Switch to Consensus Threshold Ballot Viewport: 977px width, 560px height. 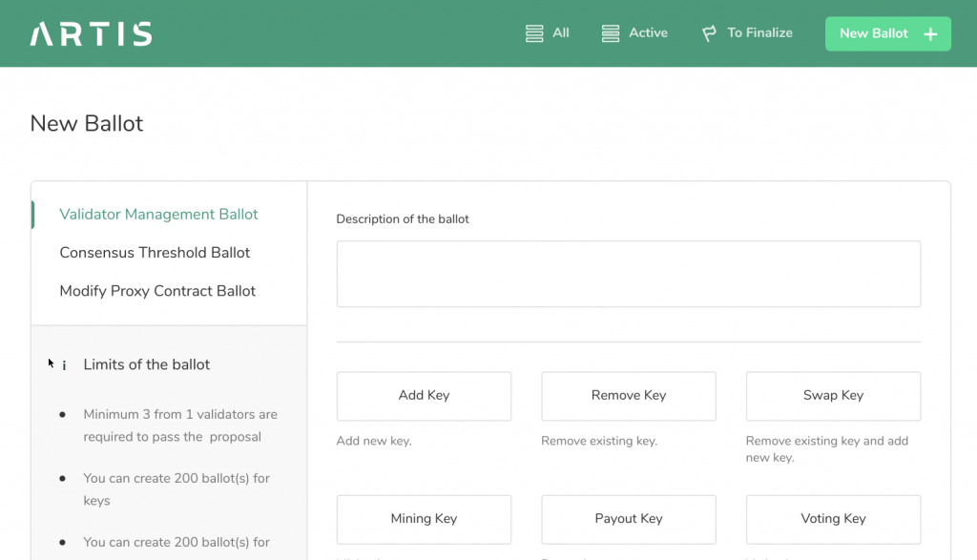[x=155, y=253]
